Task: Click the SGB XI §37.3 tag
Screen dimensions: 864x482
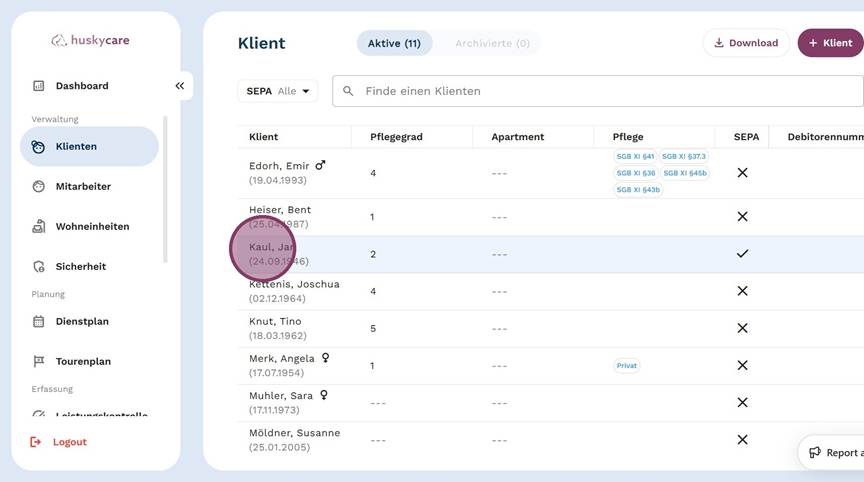Action: click(x=684, y=156)
